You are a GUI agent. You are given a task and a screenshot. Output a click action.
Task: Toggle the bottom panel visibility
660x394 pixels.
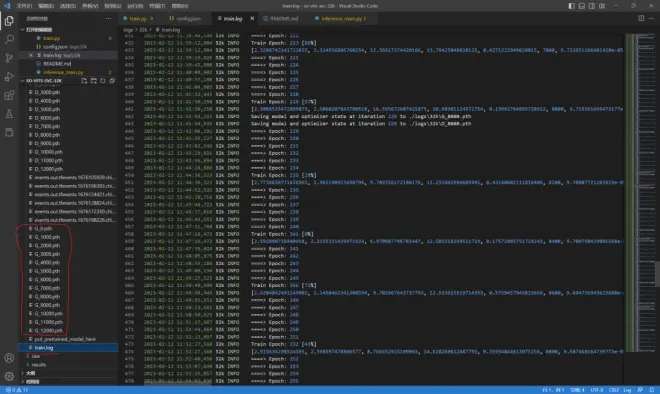click(581, 6)
